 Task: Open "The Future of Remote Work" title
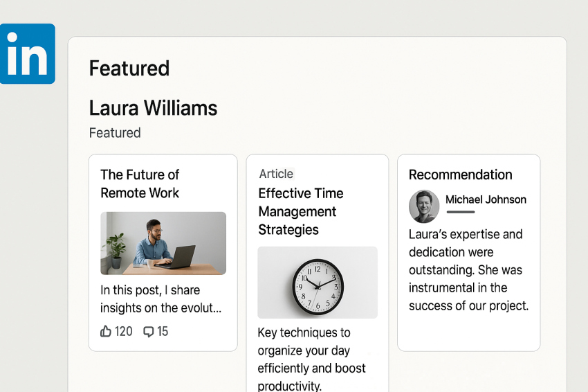tap(140, 184)
